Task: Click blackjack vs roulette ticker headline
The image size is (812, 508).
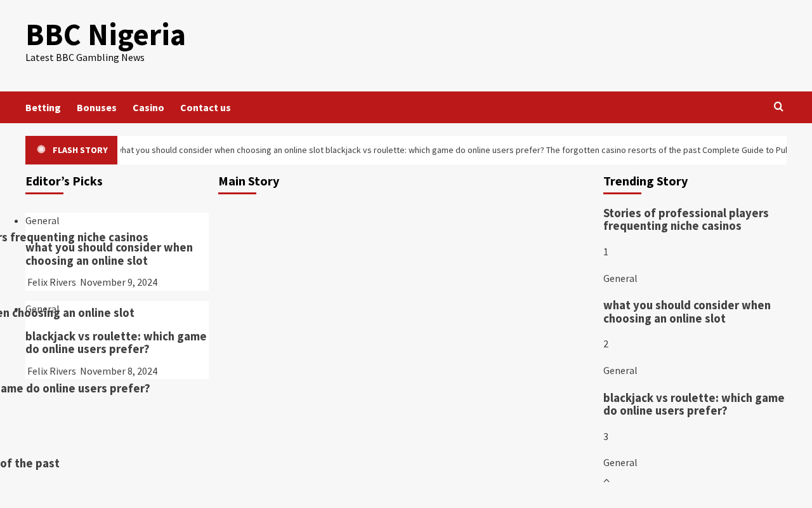Action: click(435, 150)
